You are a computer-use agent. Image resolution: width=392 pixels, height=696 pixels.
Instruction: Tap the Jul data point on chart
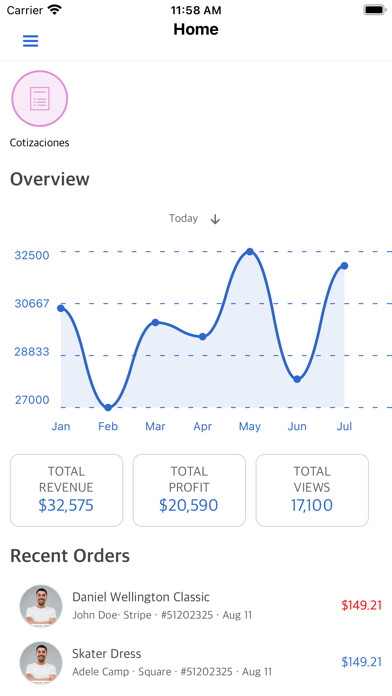pyautogui.click(x=344, y=266)
